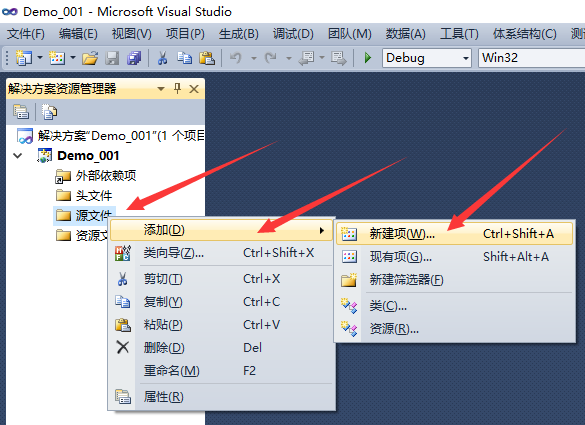Choose 删除(D) from context menu
The height and width of the screenshot is (425, 585).
[x=222, y=348]
